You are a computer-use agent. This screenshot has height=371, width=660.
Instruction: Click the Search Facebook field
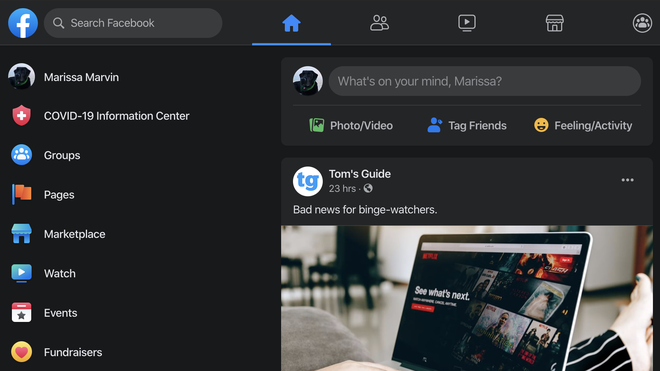[x=133, y=23]
